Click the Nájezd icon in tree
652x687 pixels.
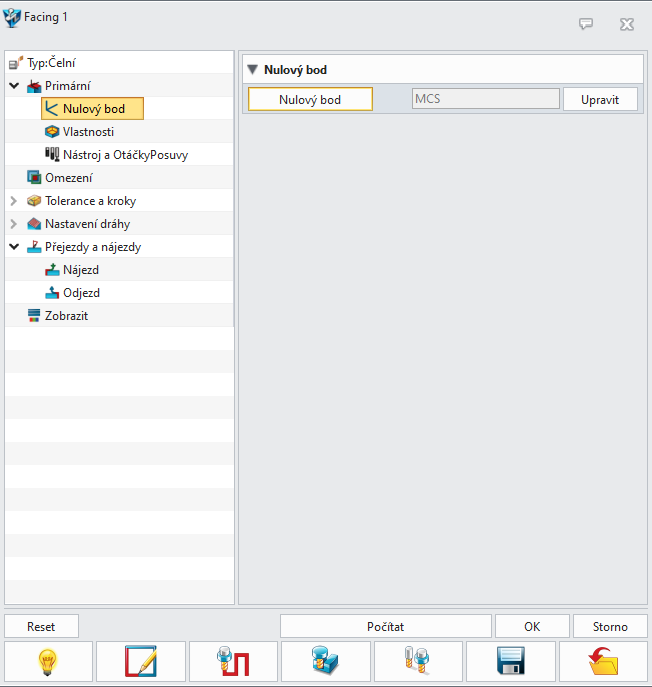(52, 269)
